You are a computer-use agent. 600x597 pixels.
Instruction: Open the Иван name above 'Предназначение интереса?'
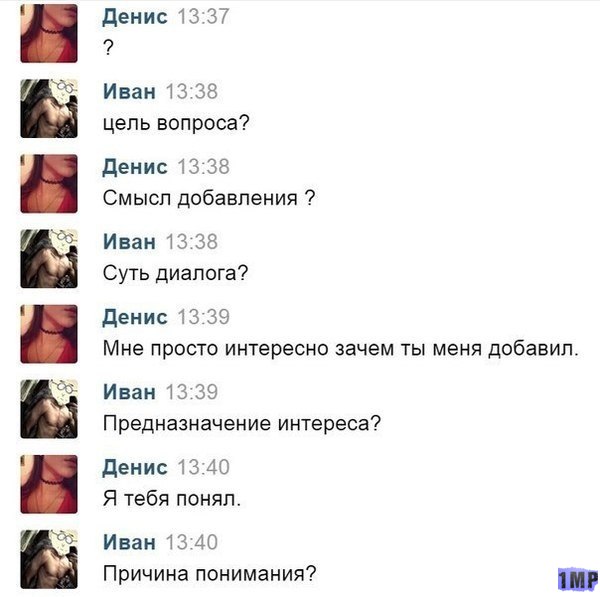tap(129, 392)
